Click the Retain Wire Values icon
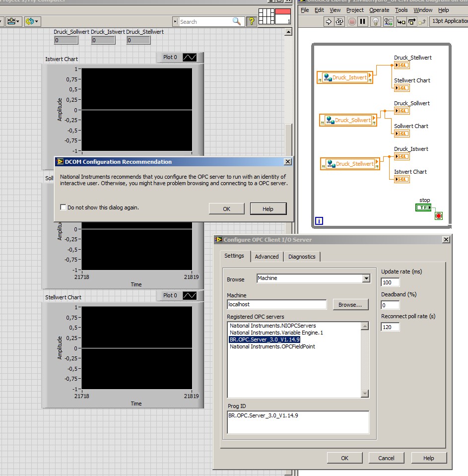 coord(388,21)
